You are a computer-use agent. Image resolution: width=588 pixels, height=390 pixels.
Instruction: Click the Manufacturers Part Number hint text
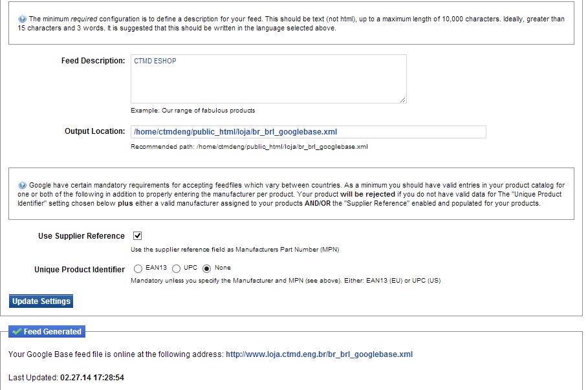coord(235,250)
